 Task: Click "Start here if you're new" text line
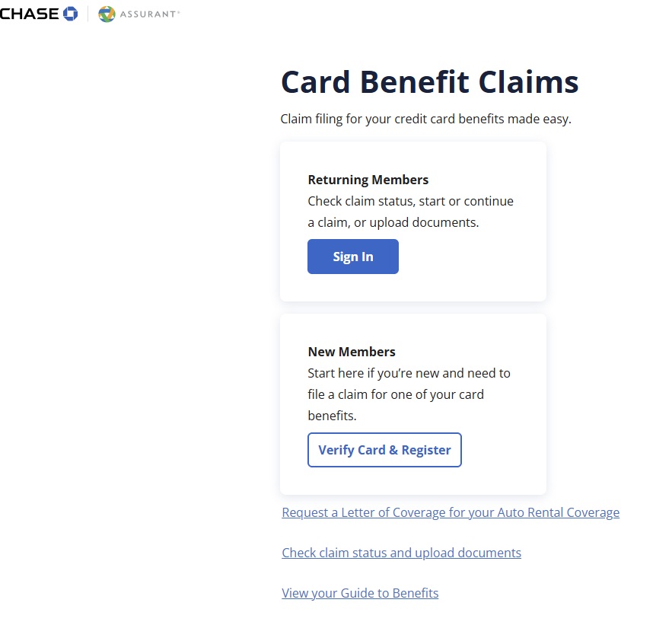click(x=409, y=374)
